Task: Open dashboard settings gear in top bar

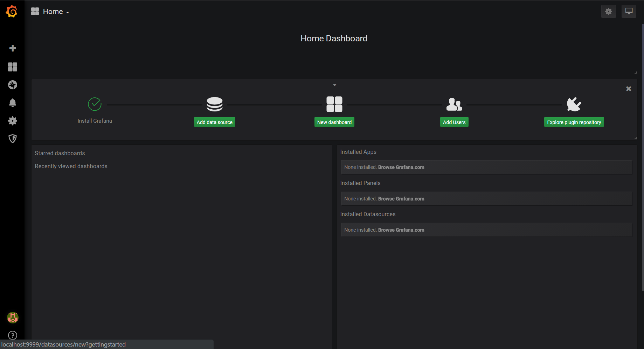Action: [609, 11]
